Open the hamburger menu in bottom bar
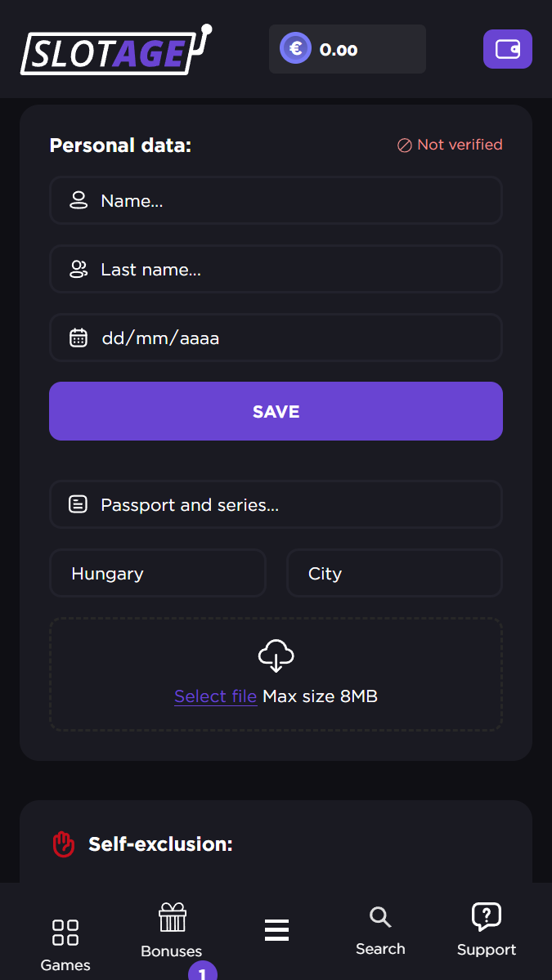This screenshot has height=980, width=552. [x=276, y=930]
